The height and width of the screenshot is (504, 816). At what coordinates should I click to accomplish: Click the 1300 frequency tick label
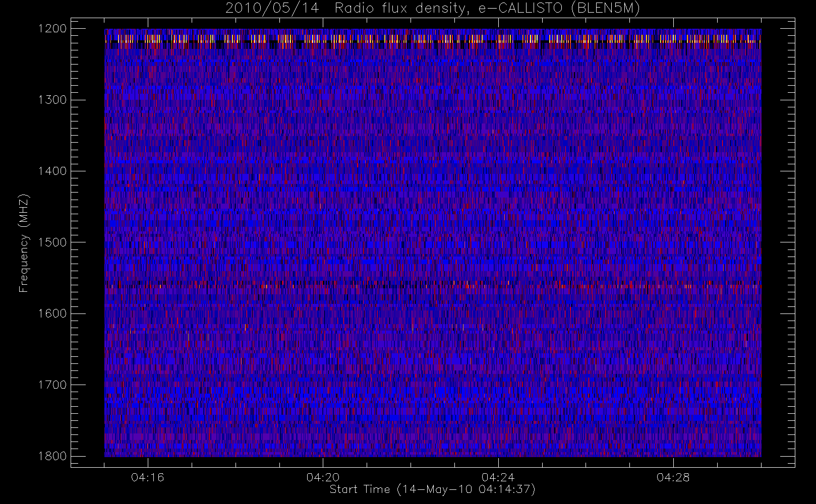(x=52, y=100)
